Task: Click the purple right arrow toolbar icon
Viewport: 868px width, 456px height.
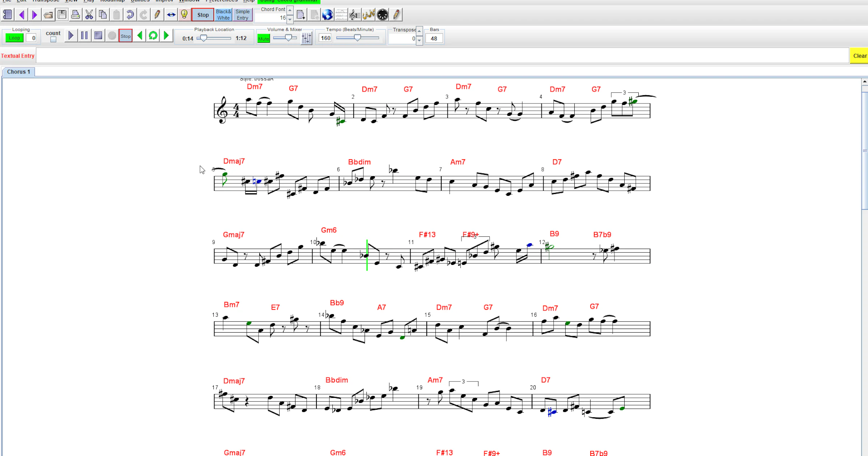Action: coord(35,15)
